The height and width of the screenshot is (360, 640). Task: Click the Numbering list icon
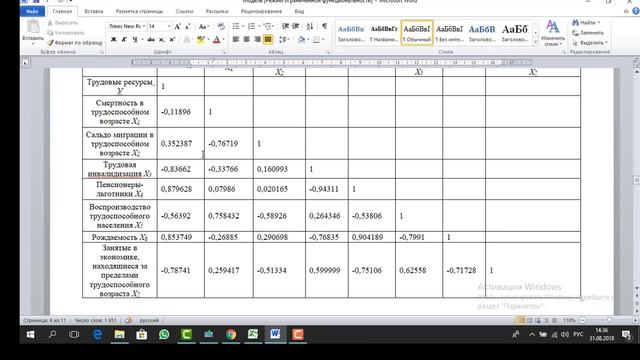click(251, 27)
